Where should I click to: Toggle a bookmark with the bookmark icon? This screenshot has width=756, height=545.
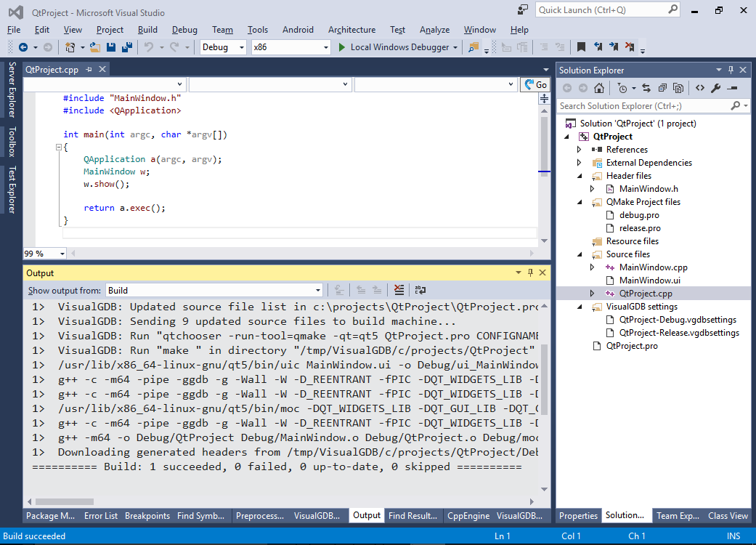click(581, 47)
